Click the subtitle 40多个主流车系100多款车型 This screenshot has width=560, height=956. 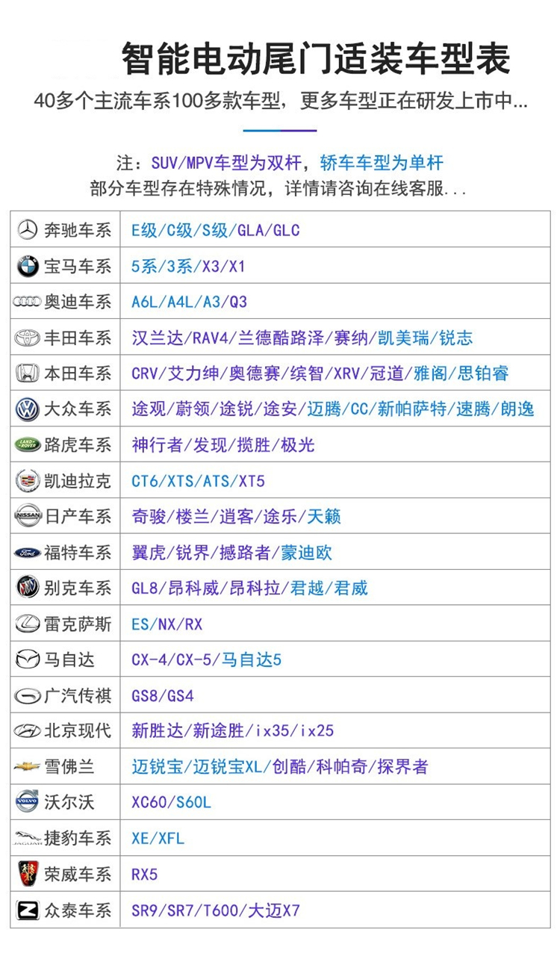(160, 101)
